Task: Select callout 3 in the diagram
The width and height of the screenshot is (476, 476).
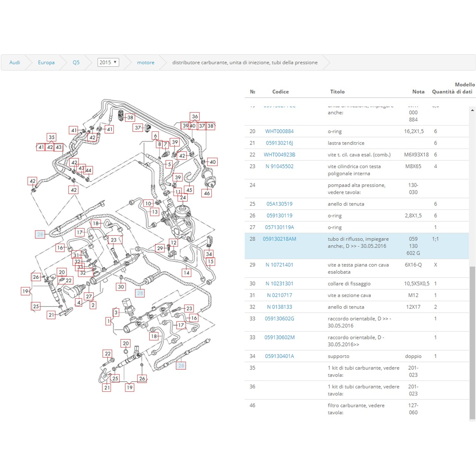Action: [x=116, y=312]
